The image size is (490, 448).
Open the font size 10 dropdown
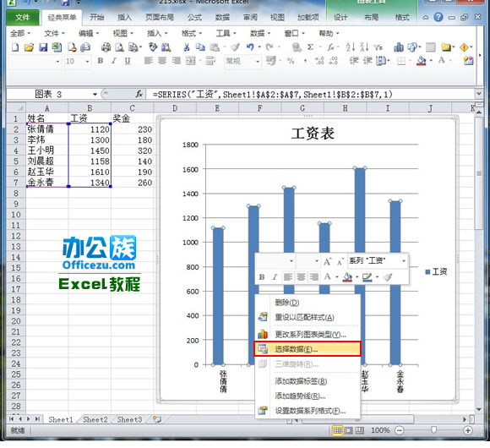[x=88, y=61]
